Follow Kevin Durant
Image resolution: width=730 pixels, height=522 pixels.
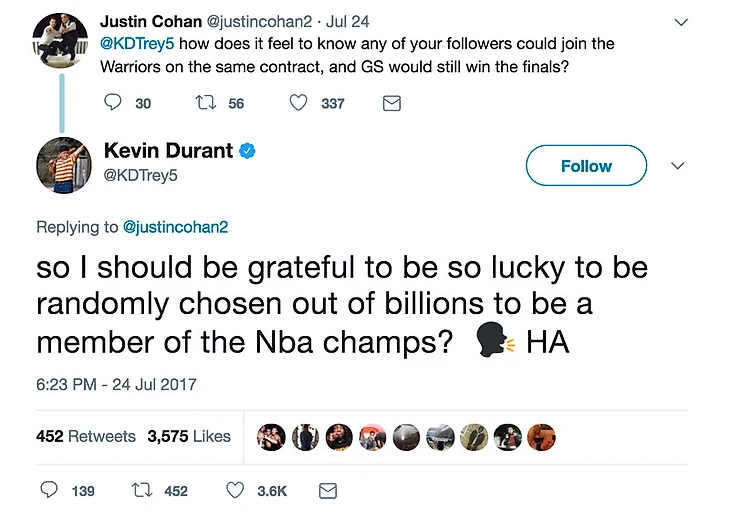[x=586, y=165]
